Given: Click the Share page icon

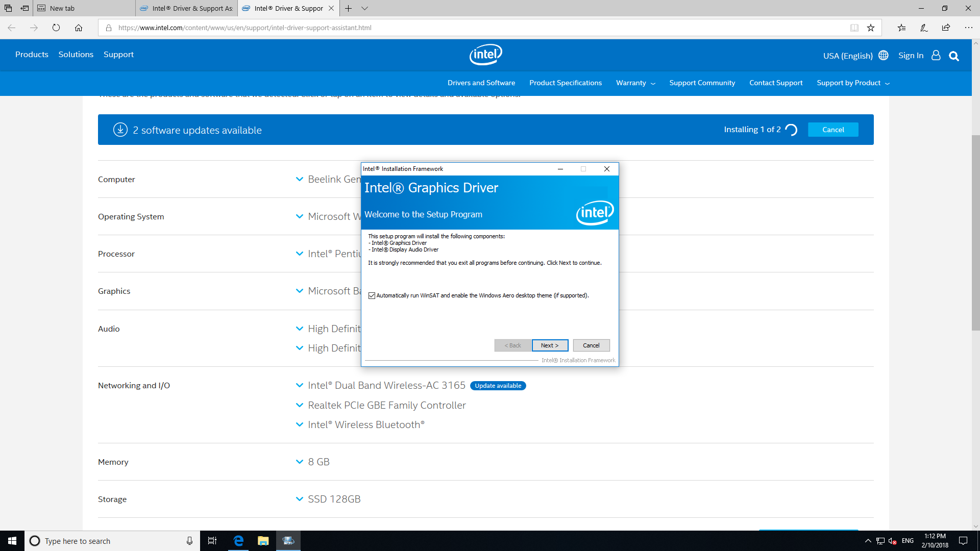Looking at the screenshot, I should click(x=946, y=28).
